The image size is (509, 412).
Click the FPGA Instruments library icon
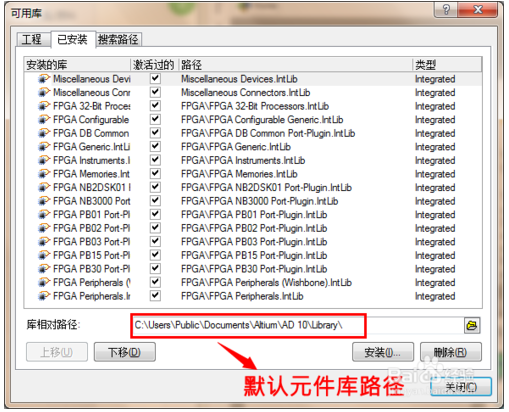tap(43, 160)
